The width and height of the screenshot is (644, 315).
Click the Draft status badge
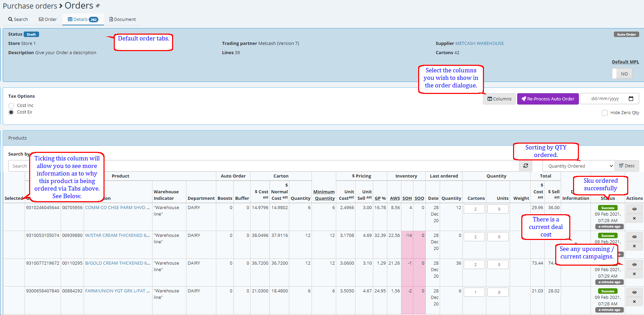pyautogui.click(x=31, y=34)
